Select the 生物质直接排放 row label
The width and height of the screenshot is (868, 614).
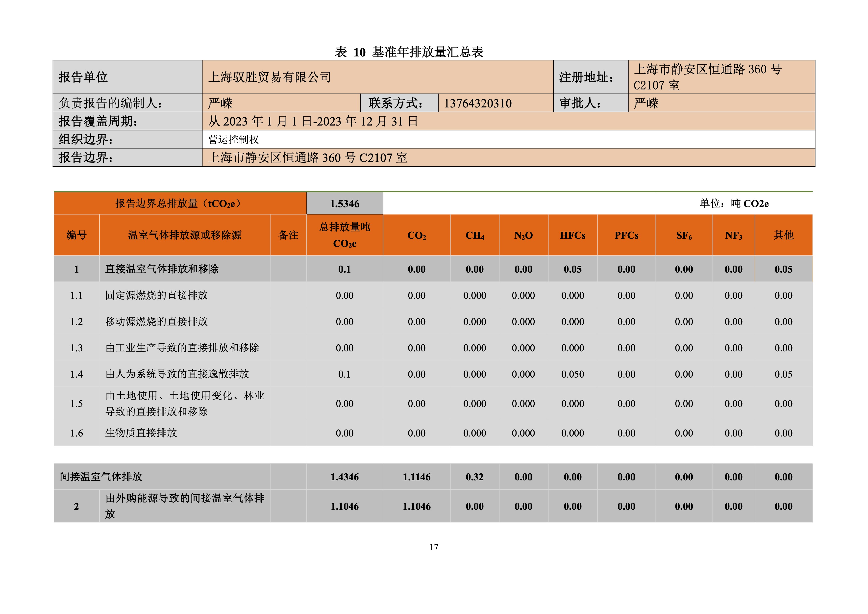click(141, 433)
